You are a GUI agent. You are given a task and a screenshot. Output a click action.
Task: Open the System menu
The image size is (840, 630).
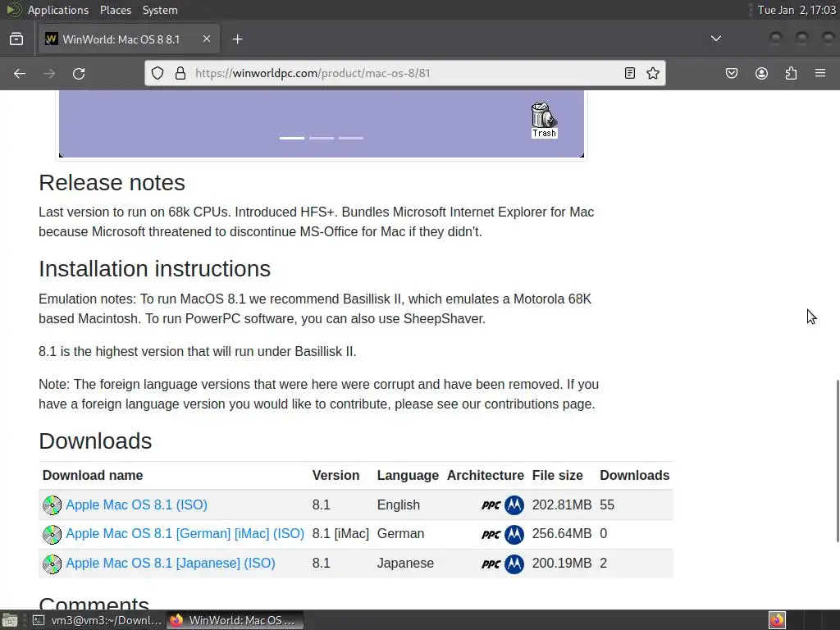click(x=160, y=10)
